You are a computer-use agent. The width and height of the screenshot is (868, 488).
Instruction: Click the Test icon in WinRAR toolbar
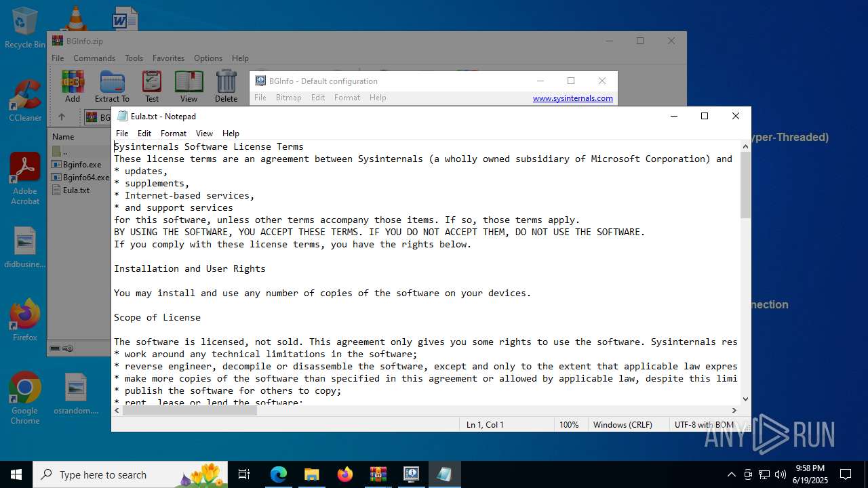pyautogui.click(x=152, y=86)
